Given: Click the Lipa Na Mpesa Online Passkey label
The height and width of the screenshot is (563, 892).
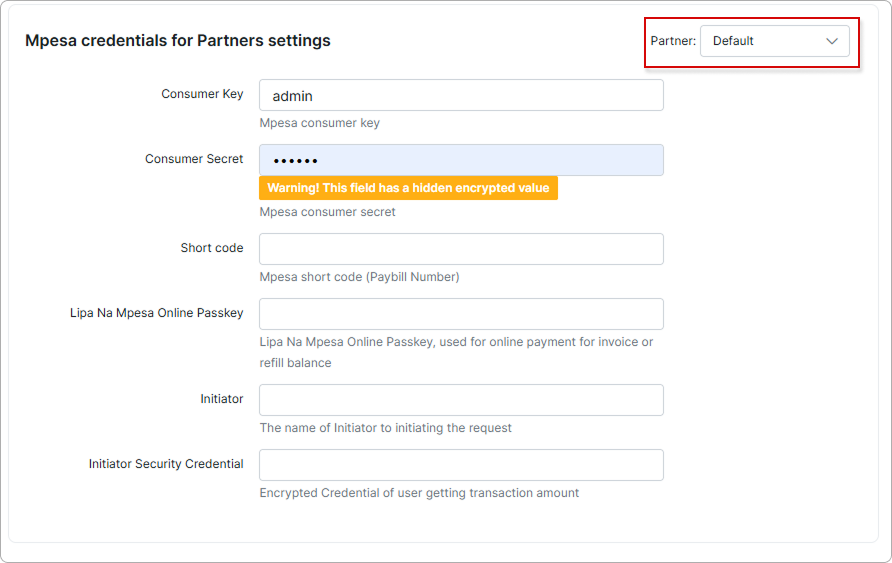Looking at the screenshot, I should tap(156, 313).
